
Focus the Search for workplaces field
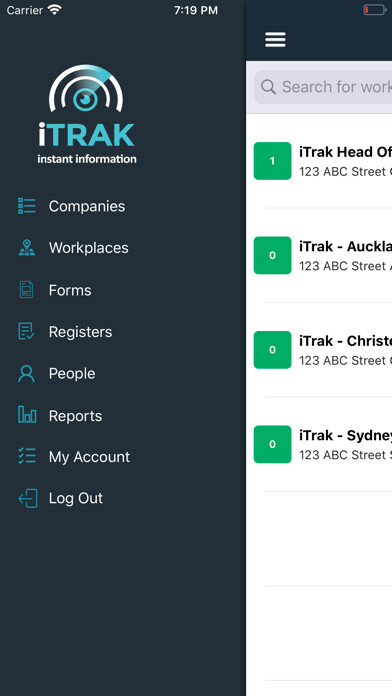coord(323,87)
